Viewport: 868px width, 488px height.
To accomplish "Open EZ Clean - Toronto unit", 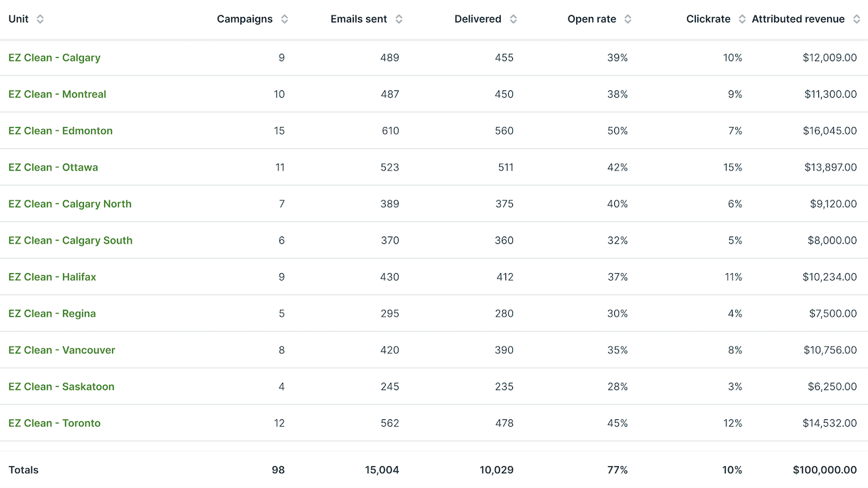I will (x=54, y=423).
